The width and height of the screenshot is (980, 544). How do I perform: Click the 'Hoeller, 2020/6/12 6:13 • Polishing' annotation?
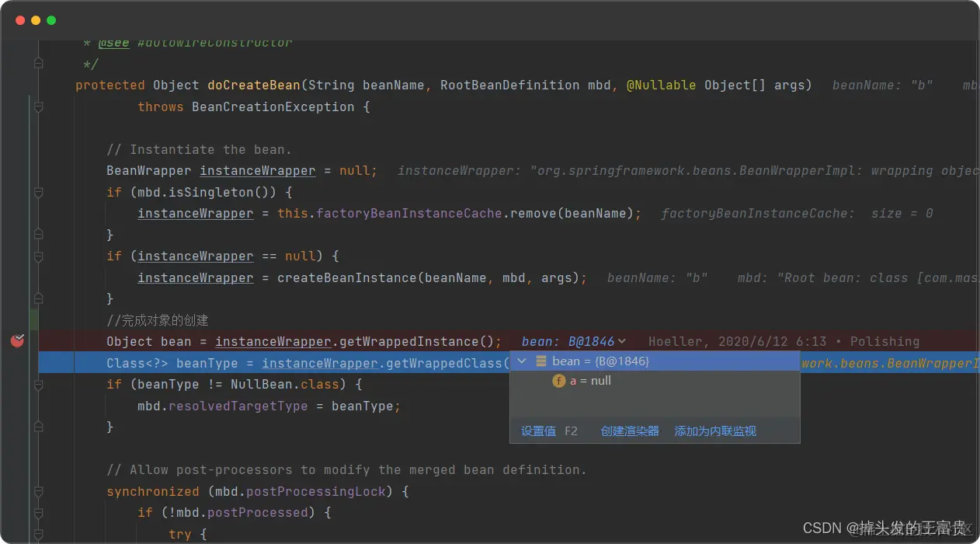[784, 341]
